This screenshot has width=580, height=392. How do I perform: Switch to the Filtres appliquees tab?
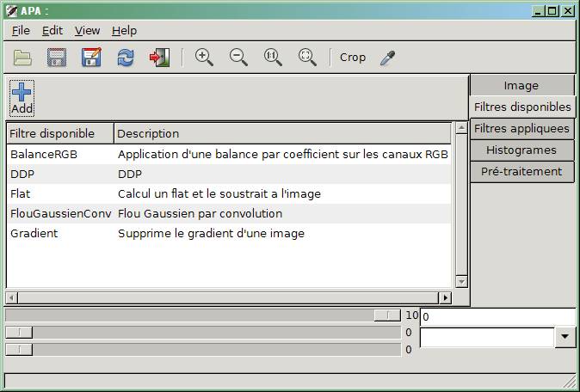pos(521,129)
